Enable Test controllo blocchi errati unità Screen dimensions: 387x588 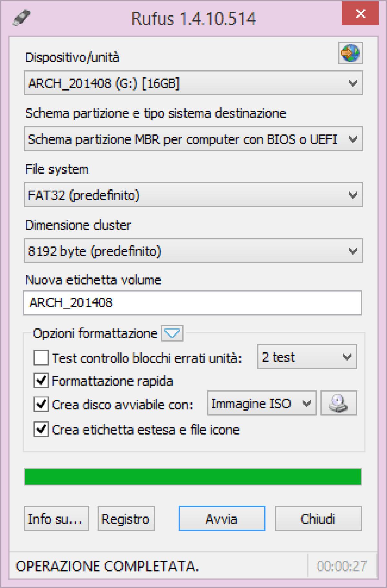(x=41, y=357)
